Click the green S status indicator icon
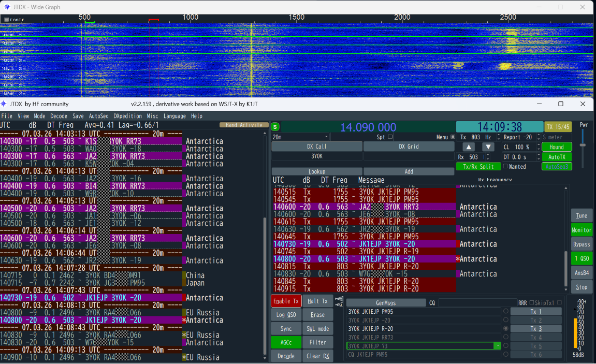The image size is (596, 364). 275,127
